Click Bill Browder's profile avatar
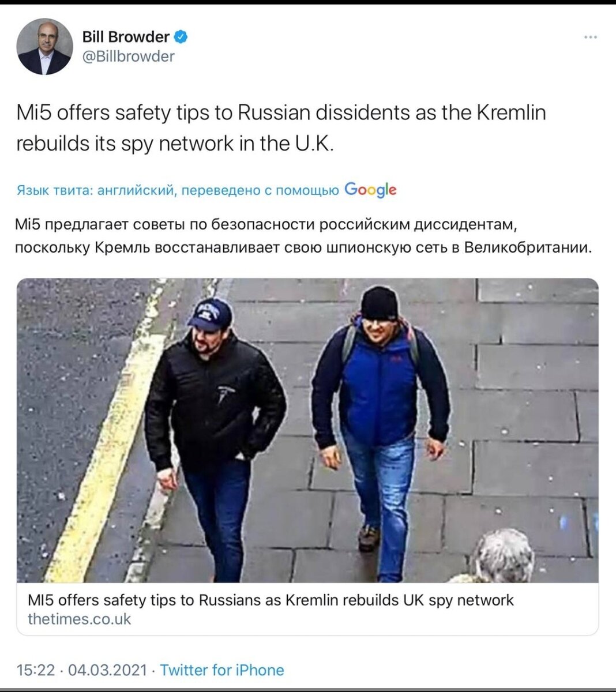Image resolution: width=616 pixels, height=692 pixels. tap(44, 47)
